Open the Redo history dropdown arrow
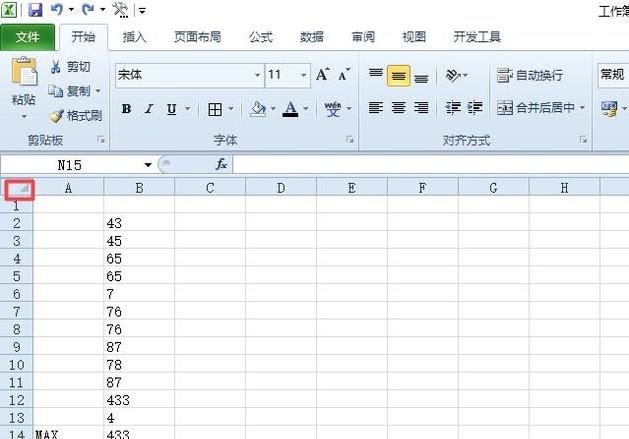 [103, 10]
